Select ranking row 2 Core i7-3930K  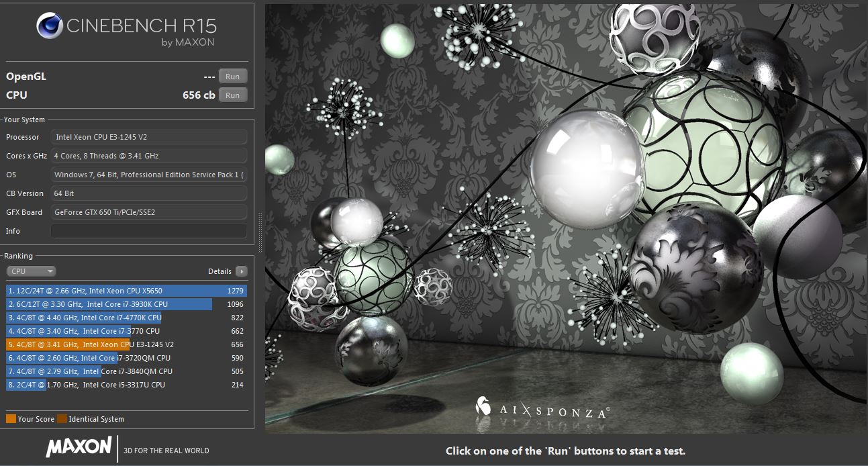(126, 304)
